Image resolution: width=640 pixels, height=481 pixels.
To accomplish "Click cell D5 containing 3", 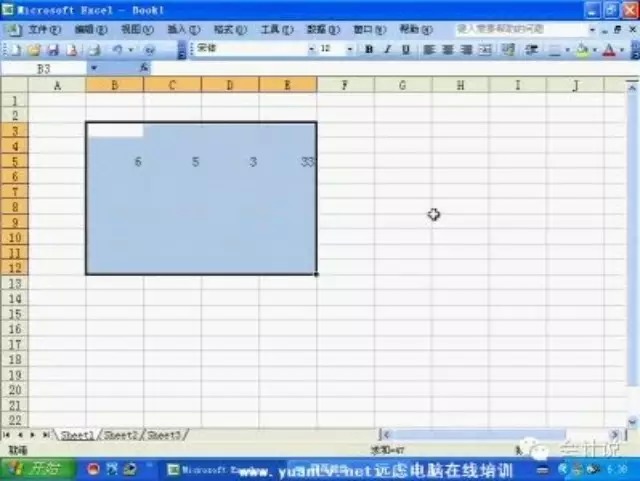I will (x=230, y=162).
